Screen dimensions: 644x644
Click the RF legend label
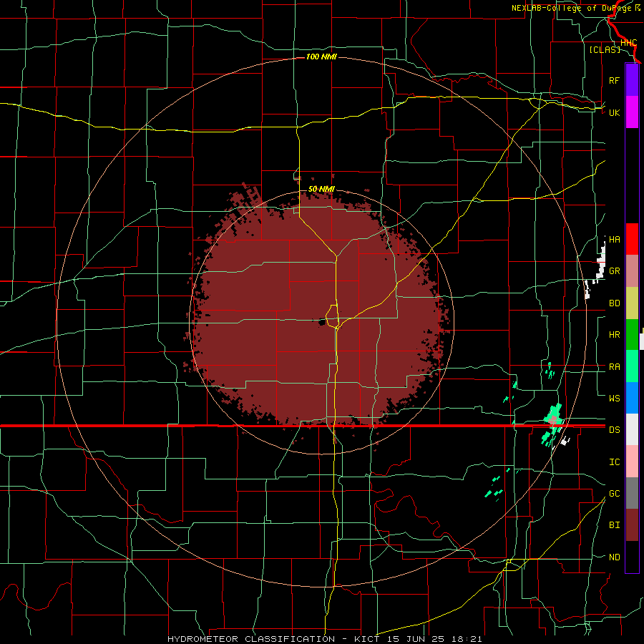(614, 80)
